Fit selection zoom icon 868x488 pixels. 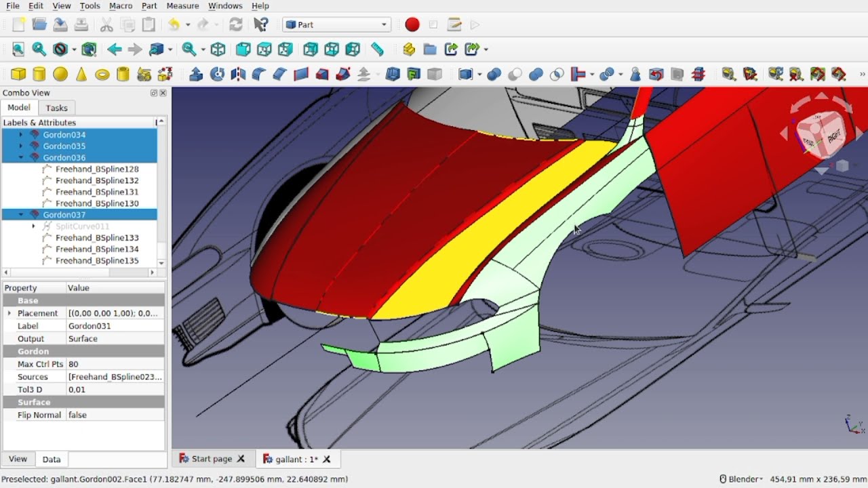pos(39,49)
